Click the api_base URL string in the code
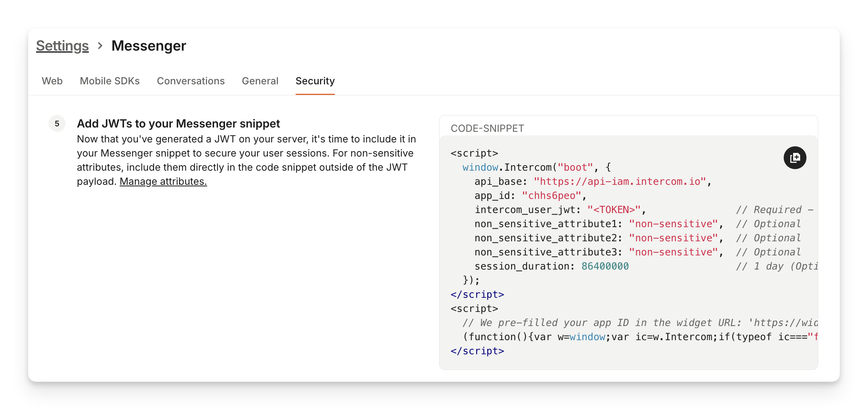868x410 pixels. pyautogui.click(x=620, y=182)
